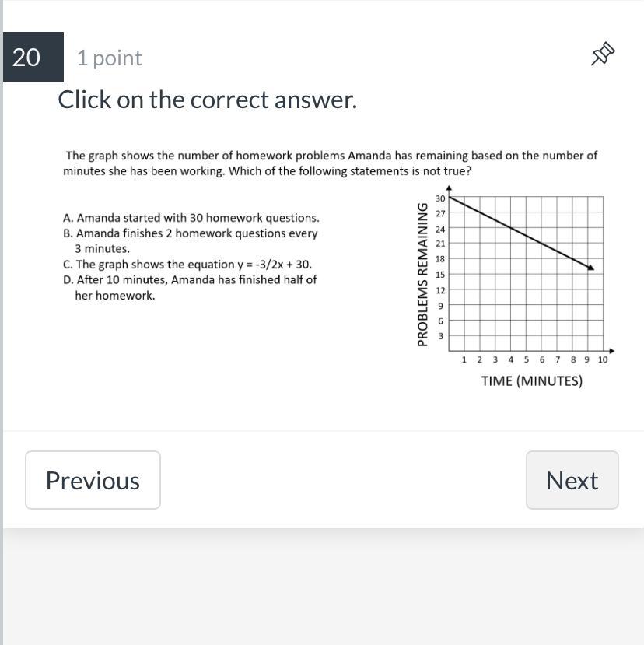Click the line's starting point at 30
644x645 pixels.
coord(450,198)
